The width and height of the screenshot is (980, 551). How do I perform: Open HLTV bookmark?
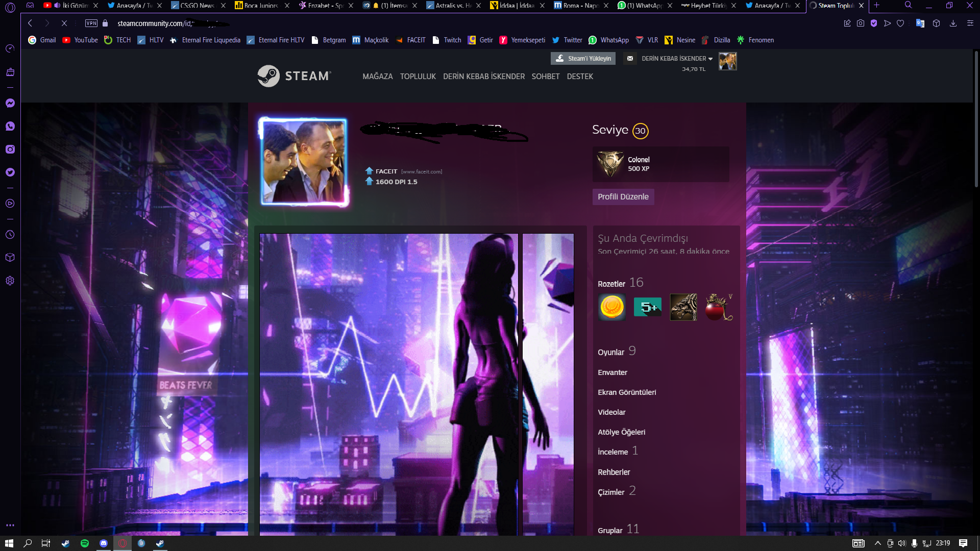point(150,40)
